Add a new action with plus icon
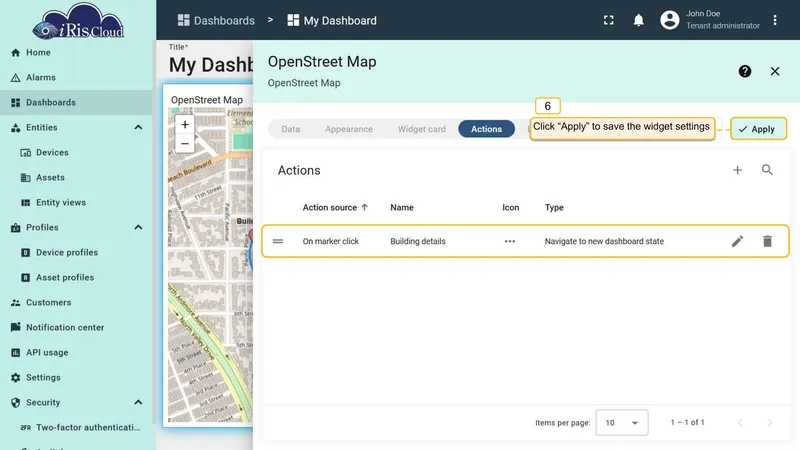This screenshot has height=450, width=800. coord(737,170)
